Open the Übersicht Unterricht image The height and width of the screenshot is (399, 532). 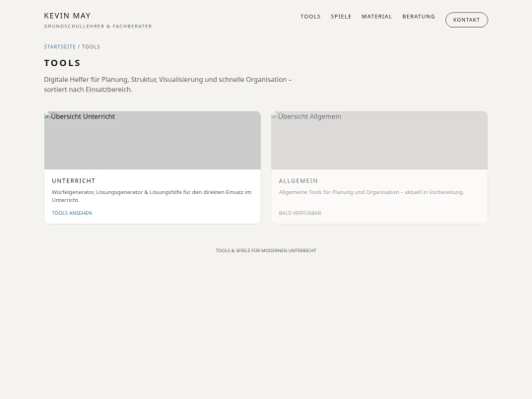pyautogui.click(x=153, y=140)
